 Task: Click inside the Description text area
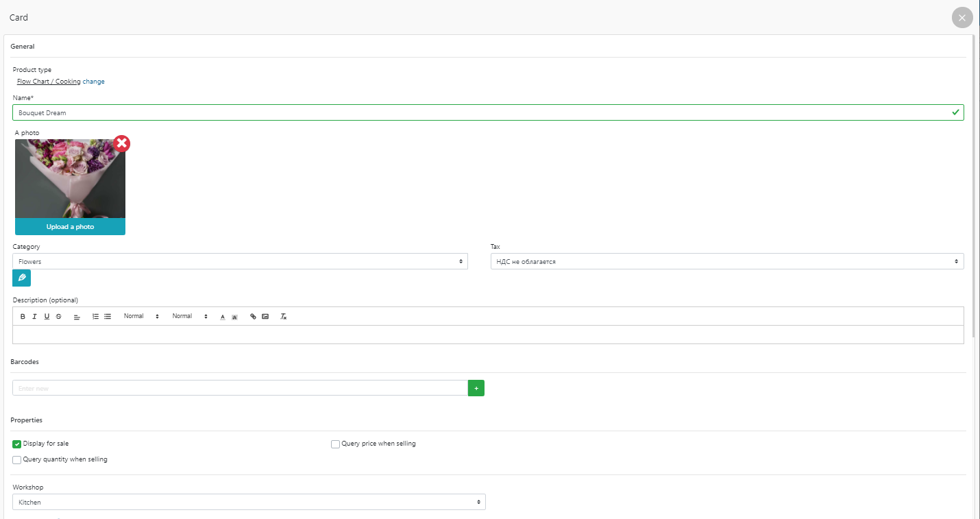tap(488, 335)
